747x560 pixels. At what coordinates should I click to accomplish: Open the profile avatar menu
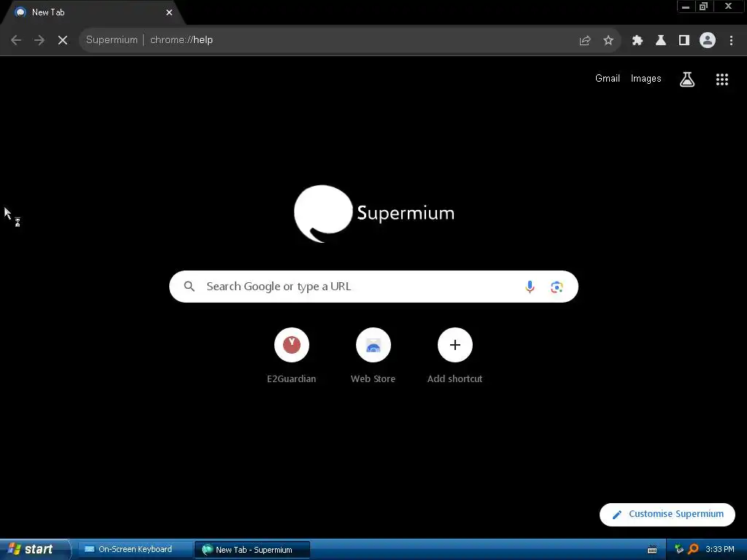pos(708,40)
